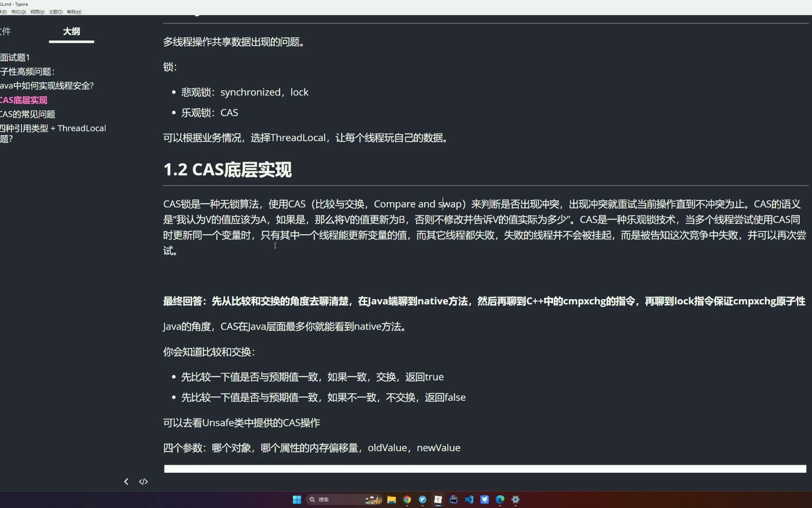Select highlighted outline item CAS底层实现
The image size is (812, 508).
click(23, 100)
